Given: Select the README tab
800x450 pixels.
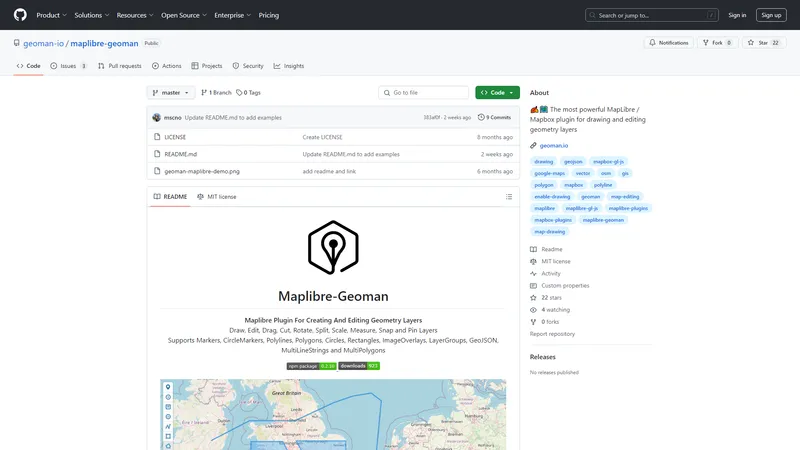Looking at the screenshot, I should click(170, 197).
